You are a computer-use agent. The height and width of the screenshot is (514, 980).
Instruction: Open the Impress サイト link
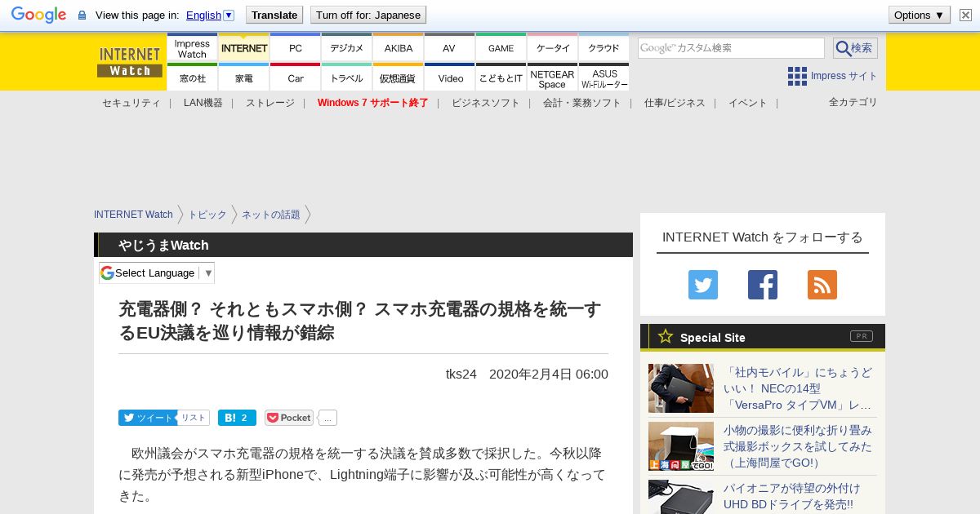[844, 76]
